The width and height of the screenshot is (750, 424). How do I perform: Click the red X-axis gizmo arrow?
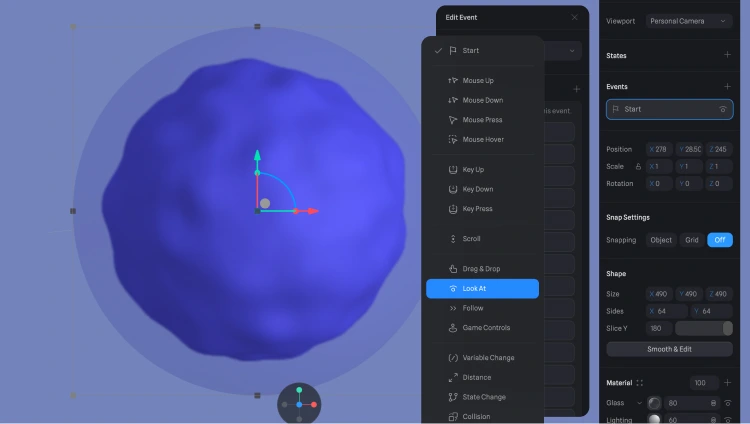(313, 211)
